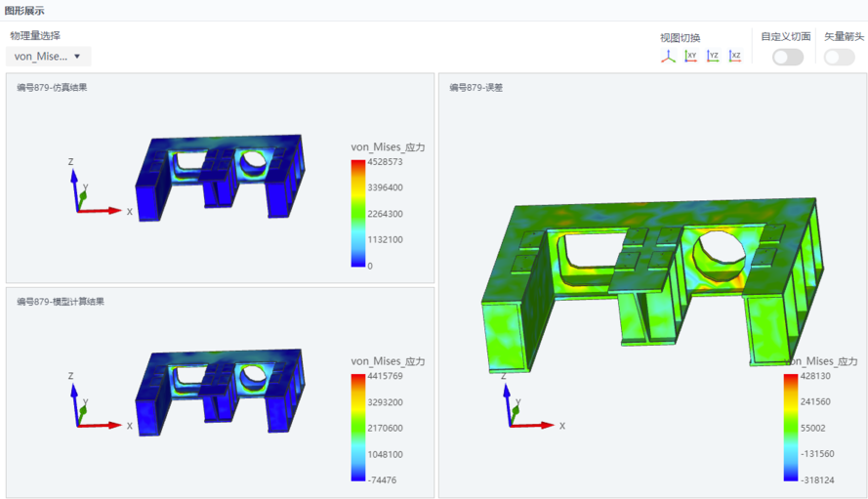The height and width of the screenshot is (499, 868).
Task: Click the -74476 legend minimum value
Action: click(x=382, y=480)
